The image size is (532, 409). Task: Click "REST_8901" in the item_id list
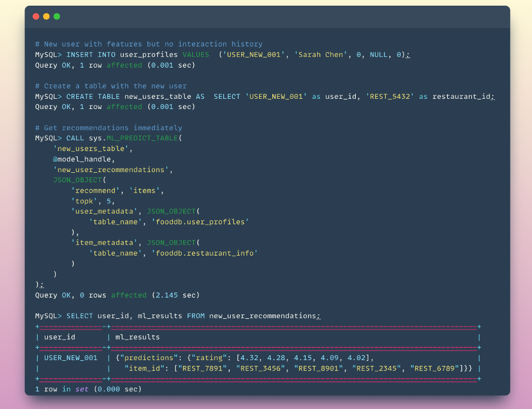pos(318,368)
